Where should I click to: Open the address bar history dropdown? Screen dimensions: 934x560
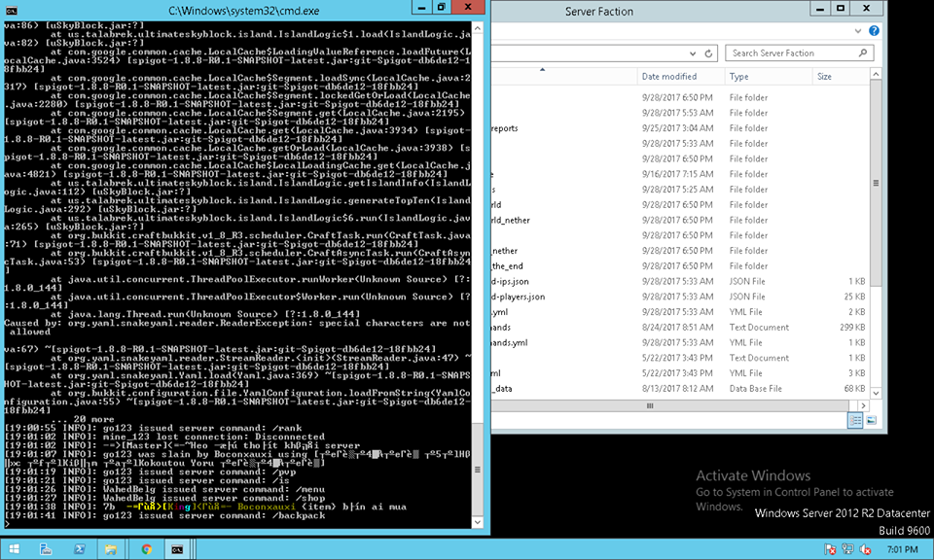(x=693, y=53)
